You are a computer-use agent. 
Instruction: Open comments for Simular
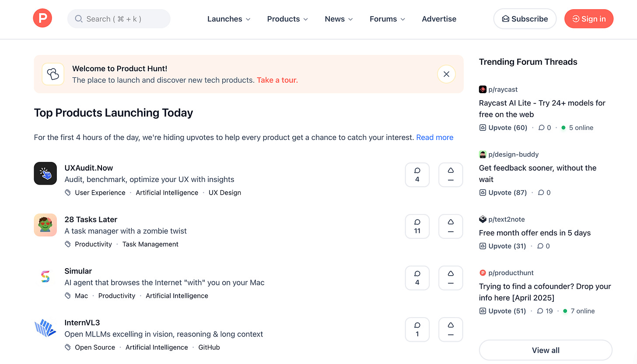pos(417,278)
